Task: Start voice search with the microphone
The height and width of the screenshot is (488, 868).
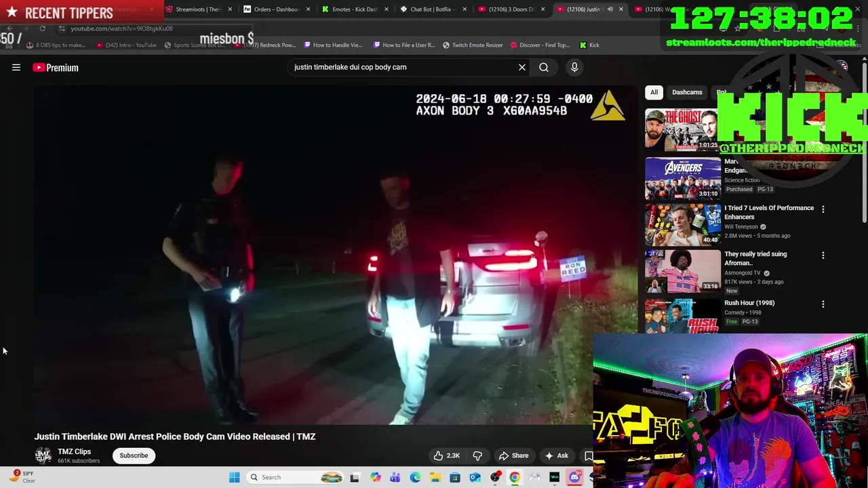Action: (x=574, y=67)
